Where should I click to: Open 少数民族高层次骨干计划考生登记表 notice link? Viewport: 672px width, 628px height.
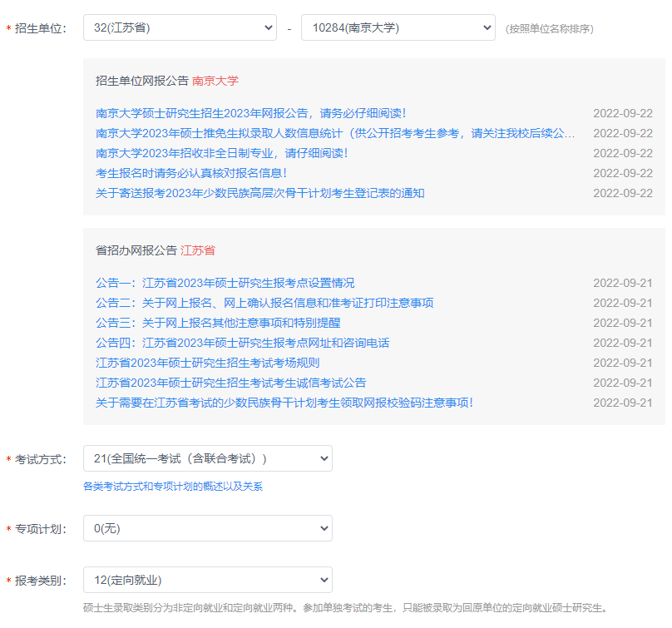(259, 193)
